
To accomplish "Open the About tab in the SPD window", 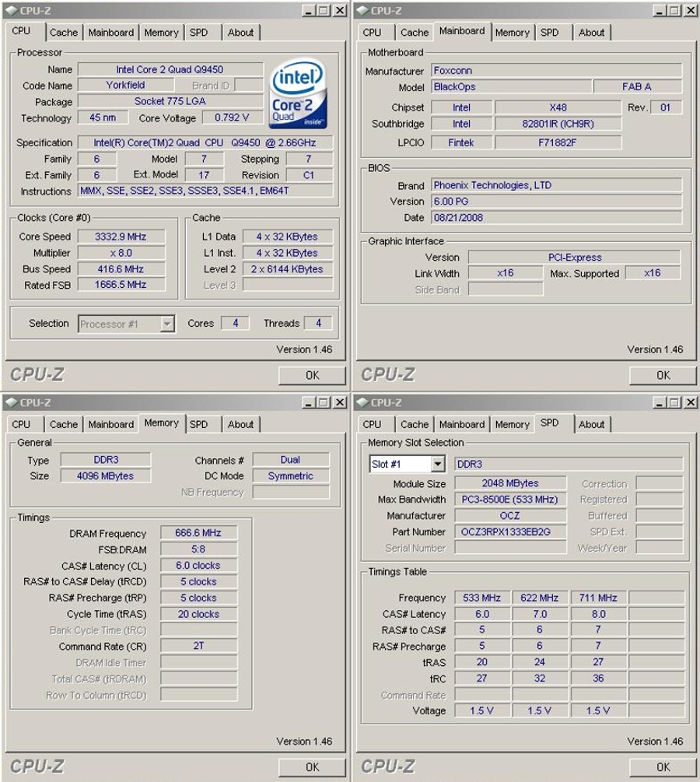I will point(591,424).
